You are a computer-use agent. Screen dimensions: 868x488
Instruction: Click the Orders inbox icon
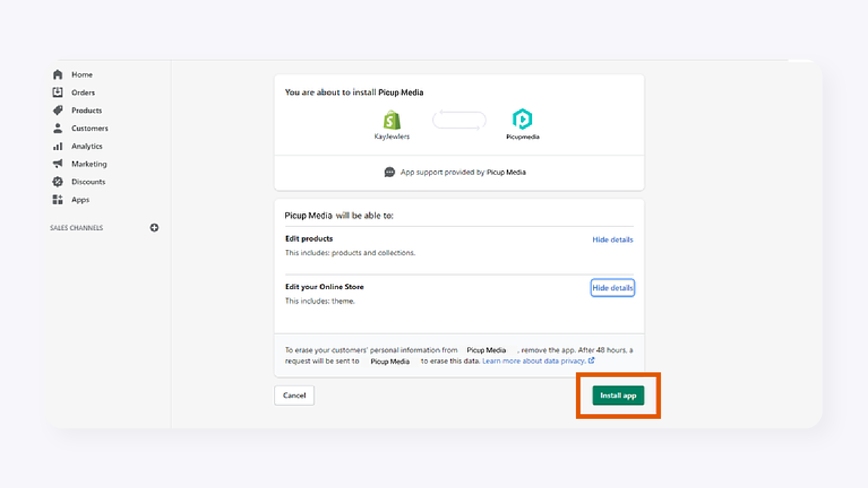point(57,93)
